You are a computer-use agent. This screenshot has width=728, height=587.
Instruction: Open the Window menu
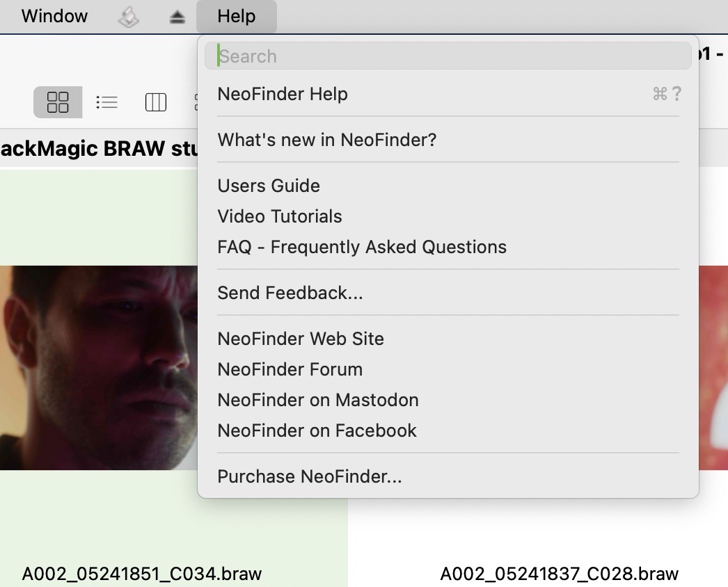tap(54, 16)
